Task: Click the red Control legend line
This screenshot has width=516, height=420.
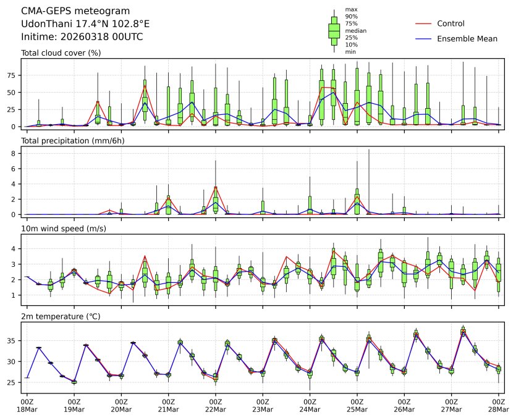Action: click(x=422, y=23)
